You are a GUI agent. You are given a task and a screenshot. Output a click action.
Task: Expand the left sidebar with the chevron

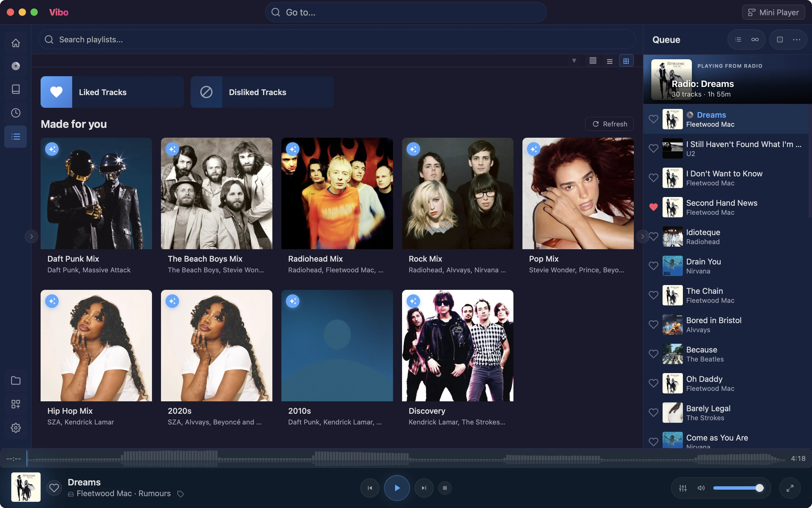pos(32,237)
